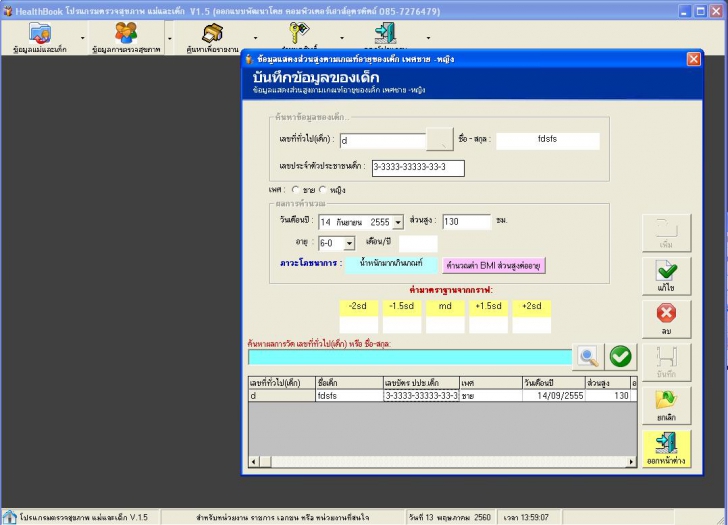Click the calculate BMI height-for-age button
The width and height of the screenshot is (728, 525).
coord(493,265)
